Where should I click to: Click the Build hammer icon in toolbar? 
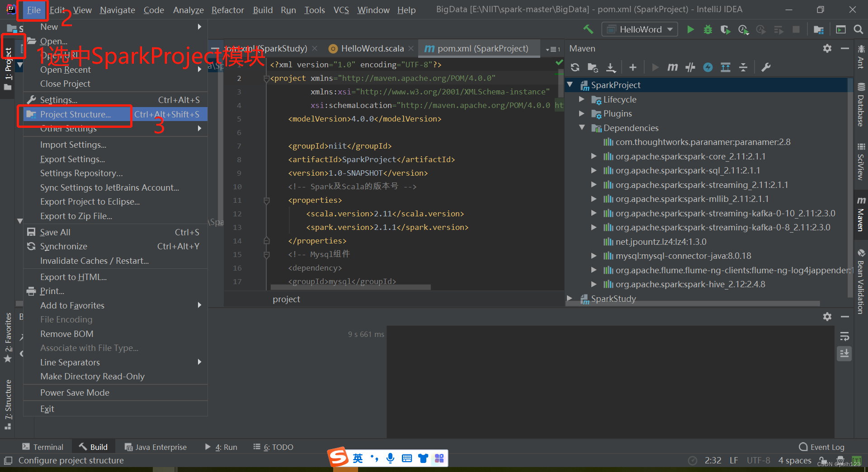pos(588,29)
